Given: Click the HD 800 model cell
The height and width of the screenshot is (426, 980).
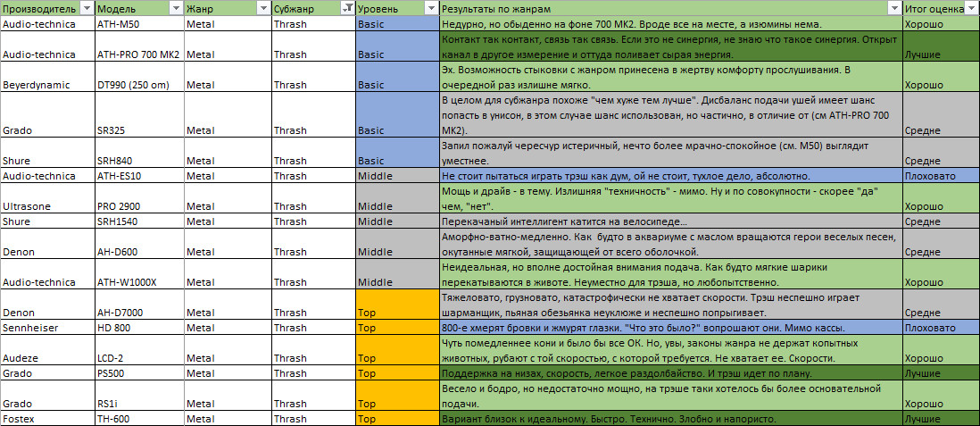Looking at the screenshot, I should (x=138, y=328).
